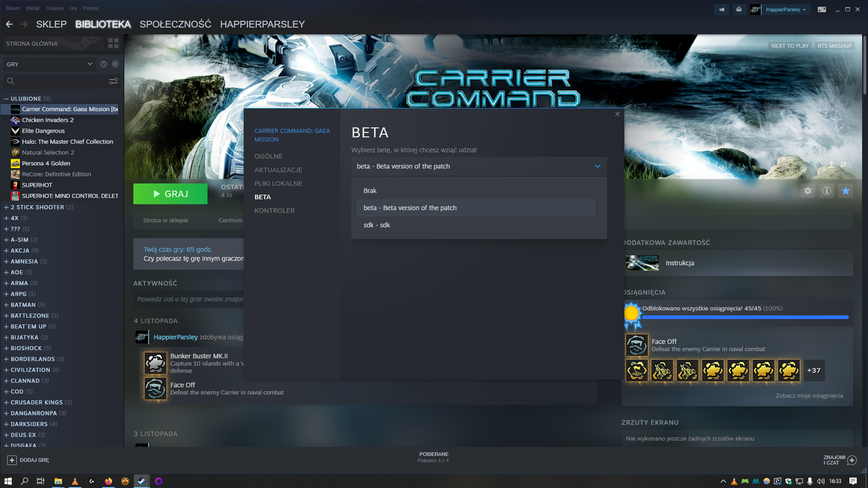Open advanced filter sliders icon
The image size is (868, 488).
[113, 81]
